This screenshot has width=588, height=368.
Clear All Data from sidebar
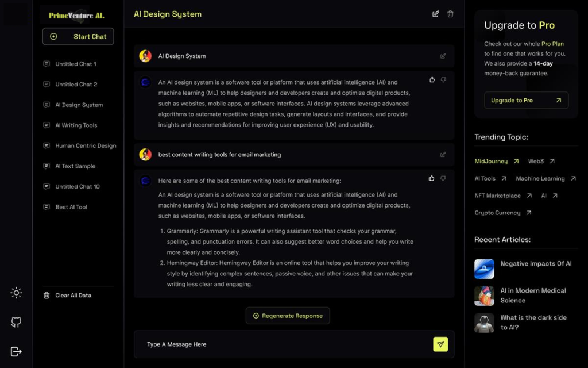[x=73, y=296]
